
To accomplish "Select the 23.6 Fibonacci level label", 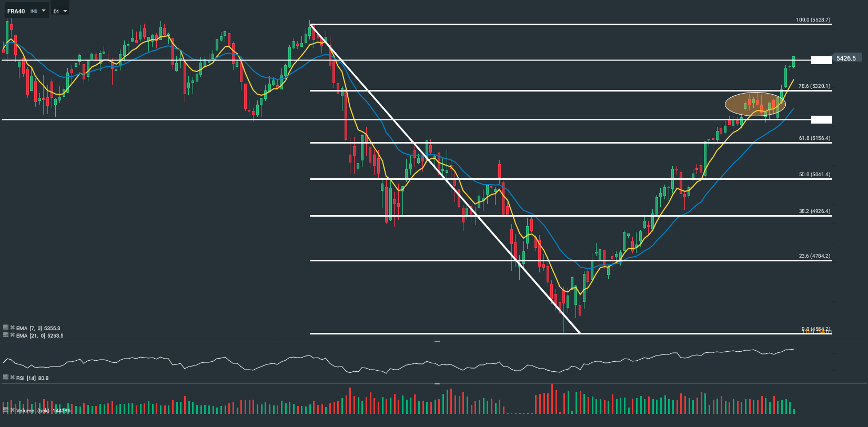I will coord(814,256).
